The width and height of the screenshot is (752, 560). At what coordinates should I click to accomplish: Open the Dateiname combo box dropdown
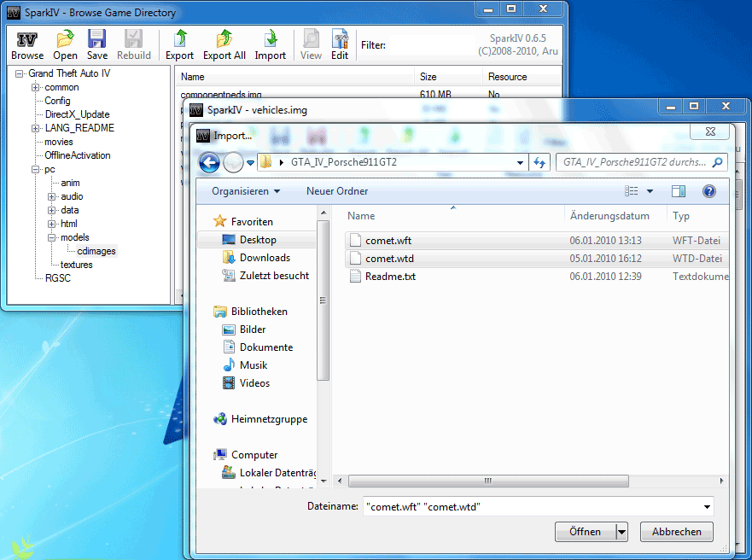click(707, 507)
